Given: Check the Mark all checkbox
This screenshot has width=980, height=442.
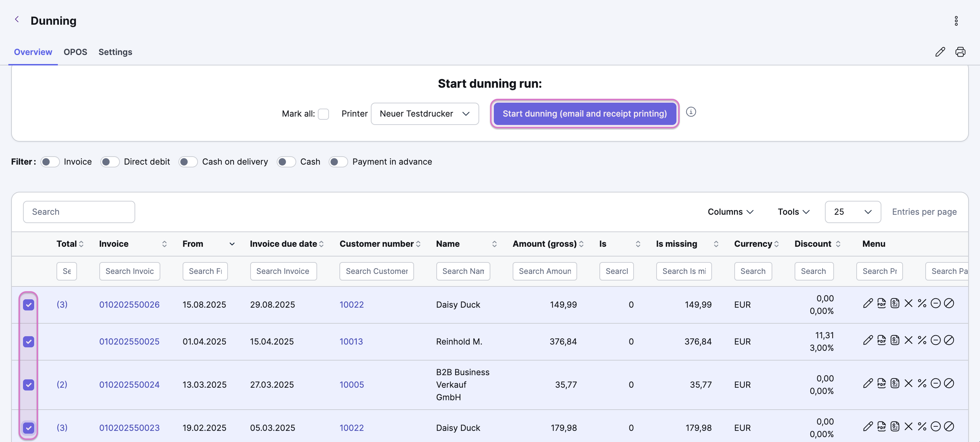Looking at the screenshot, I should point(323,114).
